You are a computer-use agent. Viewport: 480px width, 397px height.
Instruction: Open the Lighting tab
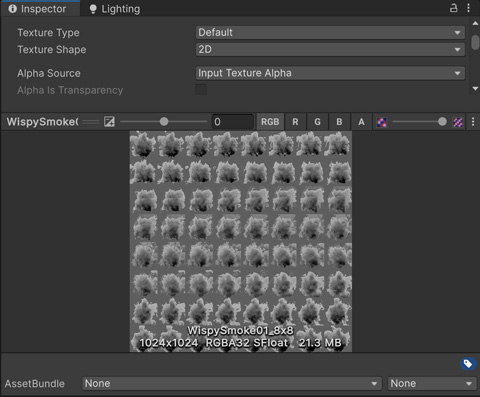(x=115, y=9)
